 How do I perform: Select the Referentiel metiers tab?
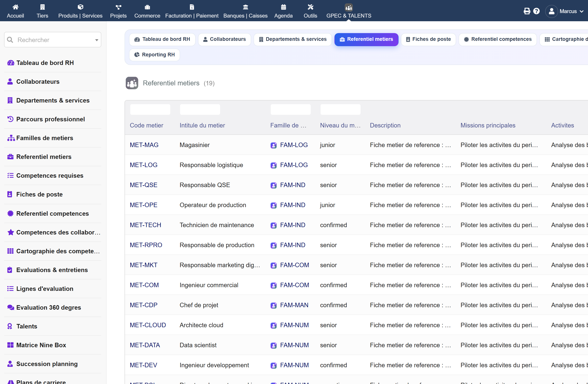pyautogui.click(x=366, y=39)
